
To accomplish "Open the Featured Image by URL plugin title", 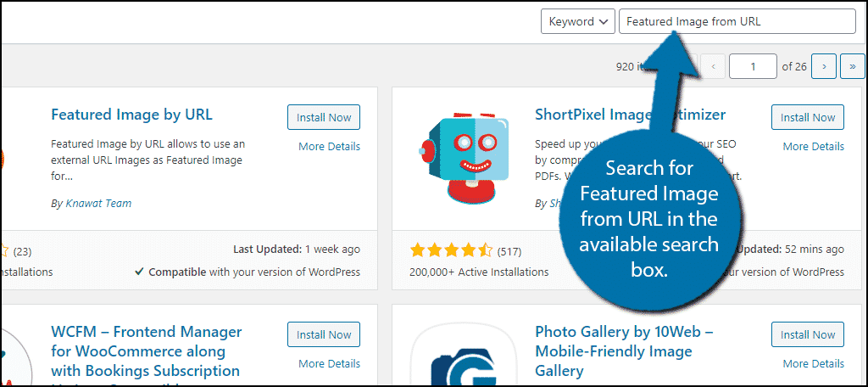I will [x=131, y=115].
